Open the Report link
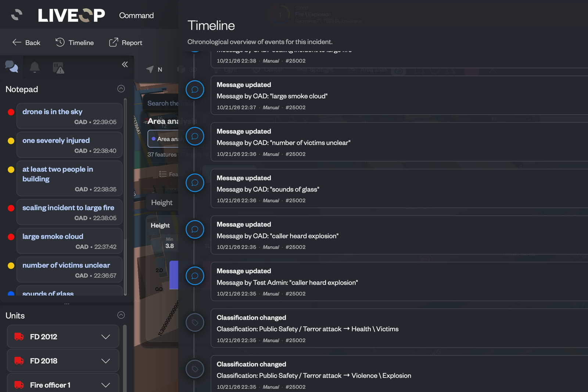588x392 pixels. click(126, 43)
